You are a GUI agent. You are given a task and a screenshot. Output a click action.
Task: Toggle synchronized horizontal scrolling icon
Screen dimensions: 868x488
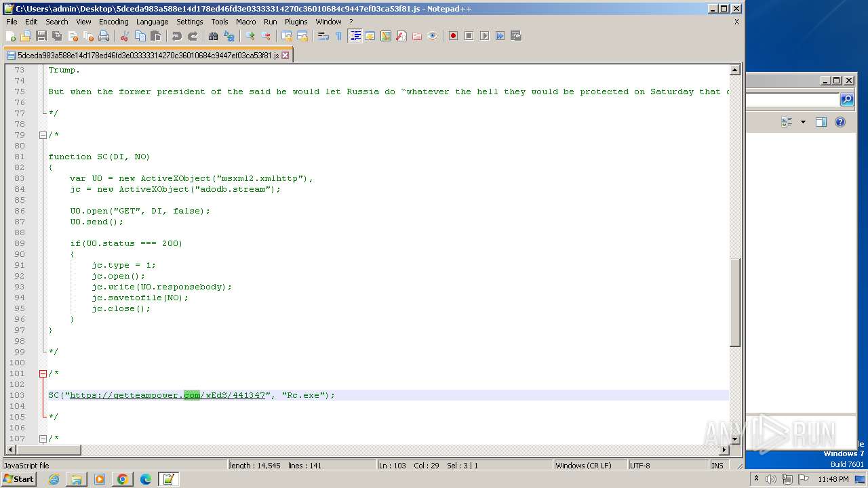tap(302, 36)
